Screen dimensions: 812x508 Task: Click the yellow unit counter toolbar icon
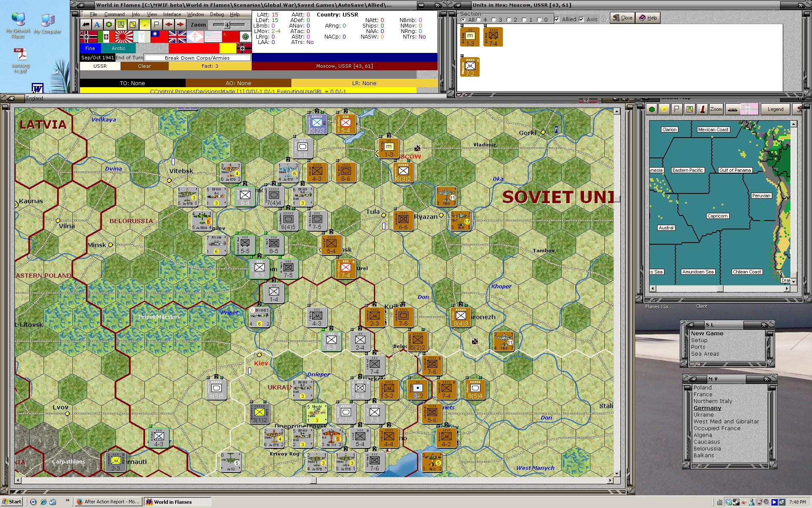coord(121,25)
